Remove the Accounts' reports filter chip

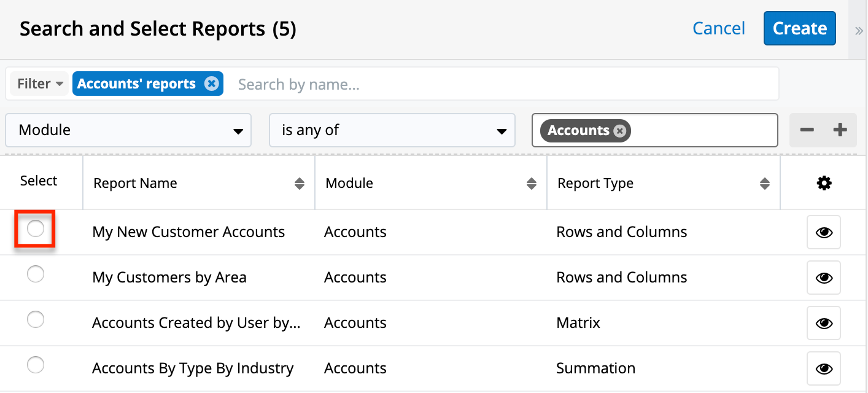211,84
